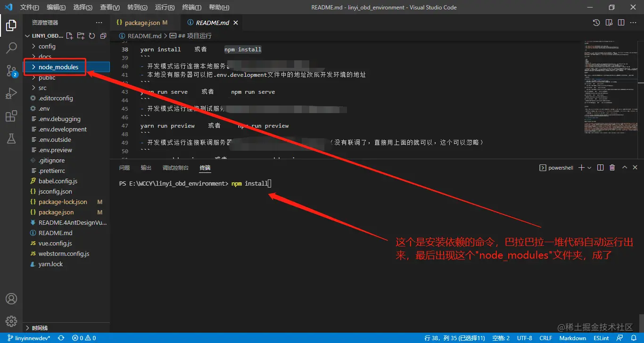Open Source Control view with badge 2
The image size is (644, 343).
pyautogui.click(x=11, y=71)
